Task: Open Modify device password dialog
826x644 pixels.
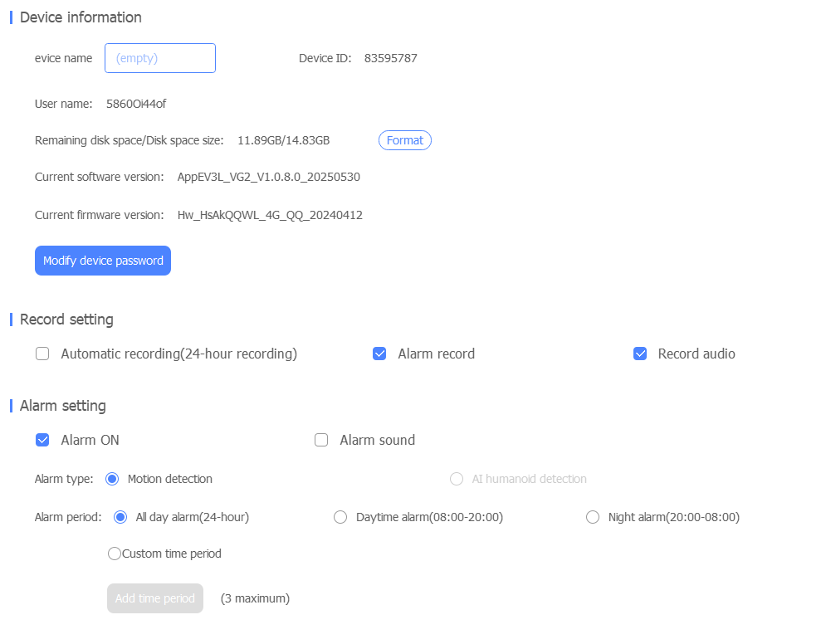Action: pos(103,261)
